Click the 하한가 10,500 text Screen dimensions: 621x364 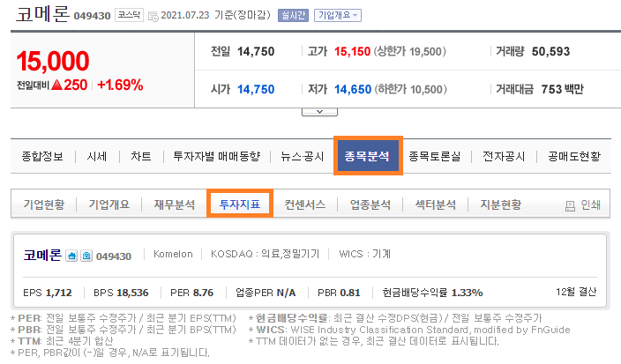(x=410, y=89)
